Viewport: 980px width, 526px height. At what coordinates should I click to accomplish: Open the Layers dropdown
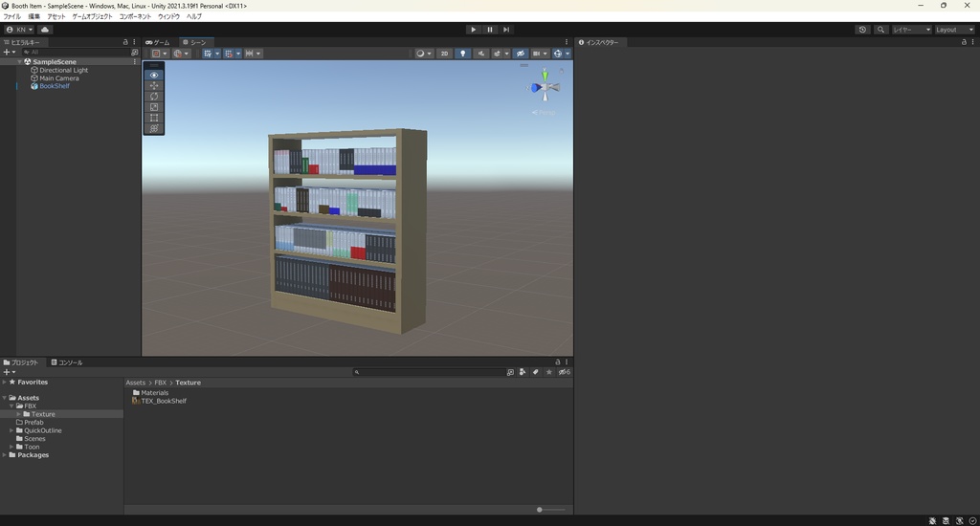pos(912,30)
